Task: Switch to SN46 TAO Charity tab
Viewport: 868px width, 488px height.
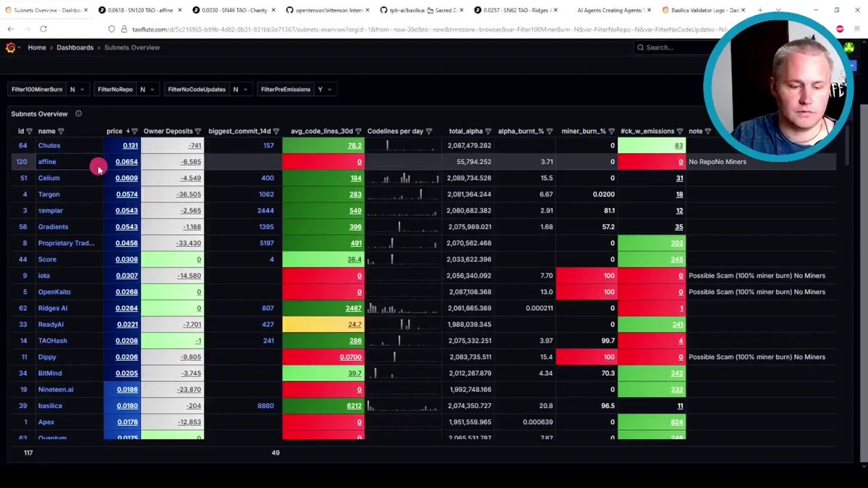Action: point(235,11)
